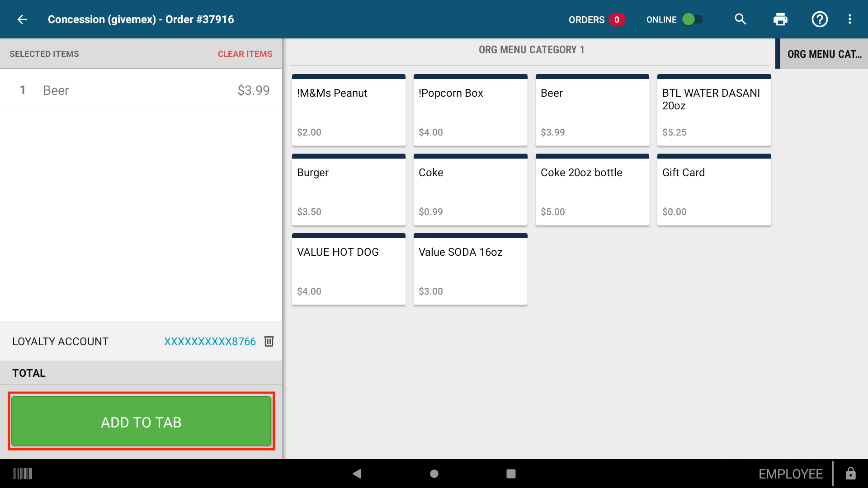The height and width of the screenshot is (488, 868).
Task: Click CLEAR ITEMS
Action: [245, 54]
